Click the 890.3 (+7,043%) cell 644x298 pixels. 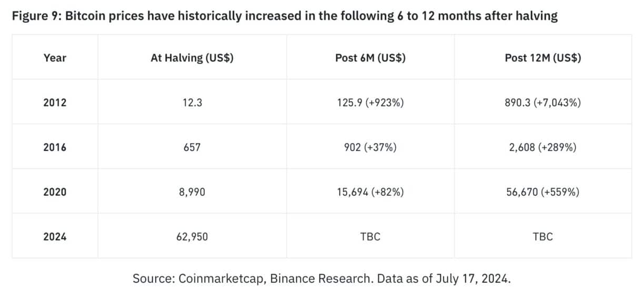click(542, 103)
